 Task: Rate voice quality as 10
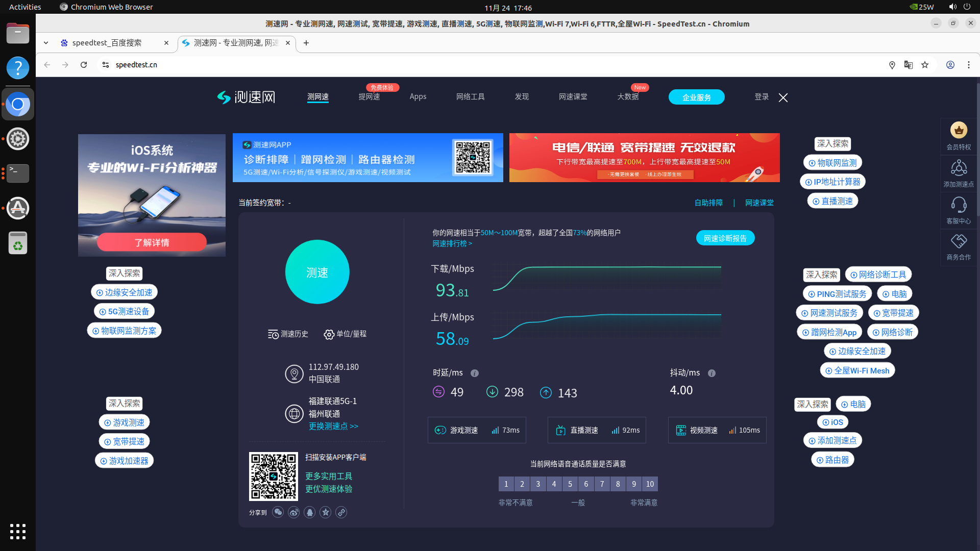650,484
